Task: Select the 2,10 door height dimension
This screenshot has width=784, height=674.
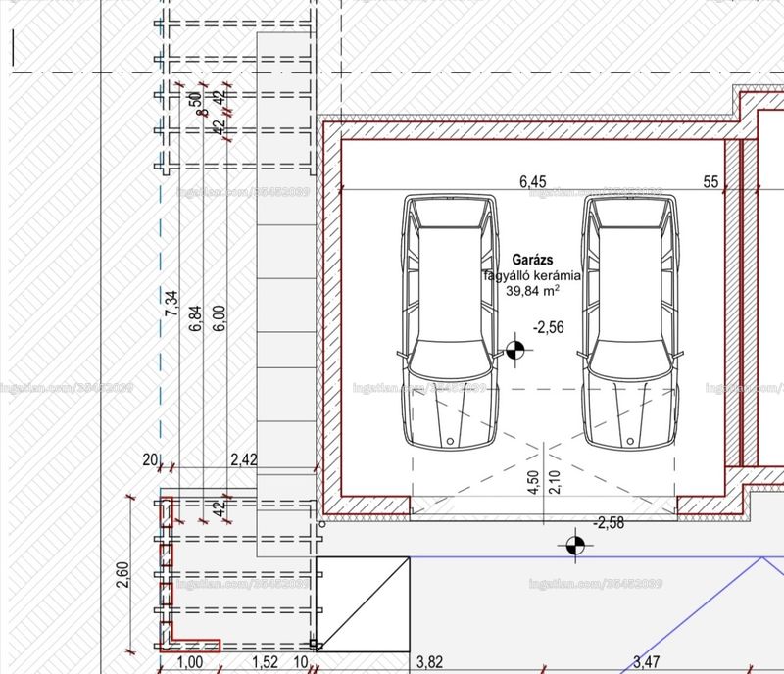Action: [x=555, y=482]
